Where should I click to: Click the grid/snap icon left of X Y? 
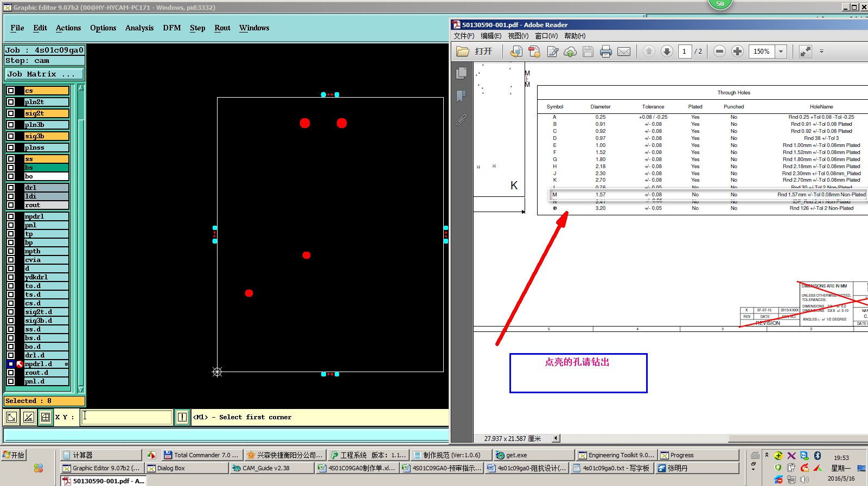pos(46,417)
